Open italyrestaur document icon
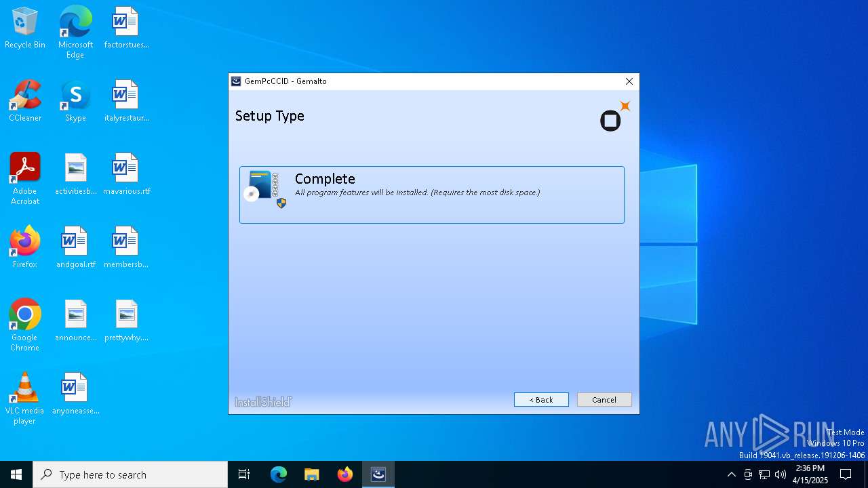Screen dimensions: 868x488 coord(126,102)
